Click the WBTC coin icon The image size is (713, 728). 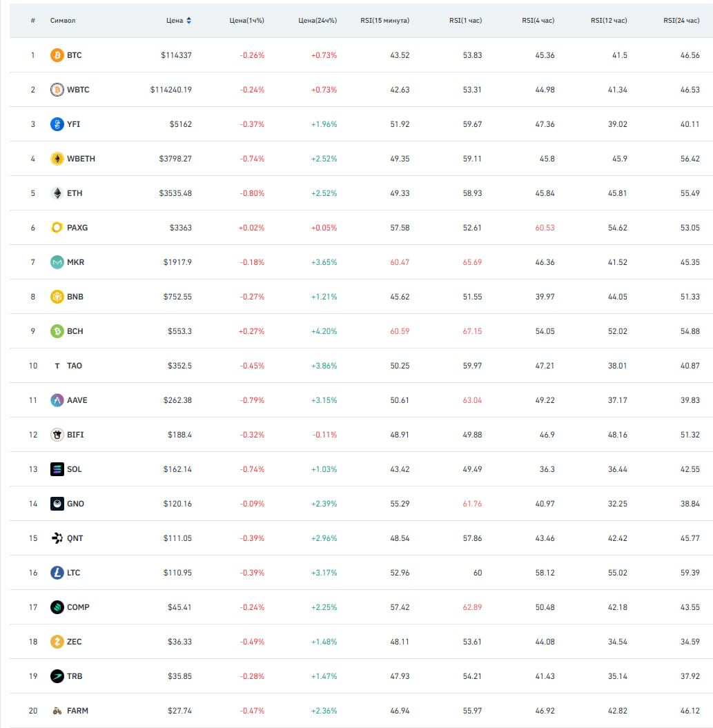57,90
